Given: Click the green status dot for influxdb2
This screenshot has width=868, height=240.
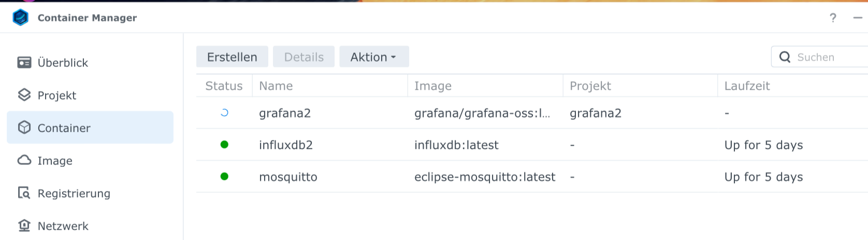Looking at the screenshot, I should click(x=224, y=145).
